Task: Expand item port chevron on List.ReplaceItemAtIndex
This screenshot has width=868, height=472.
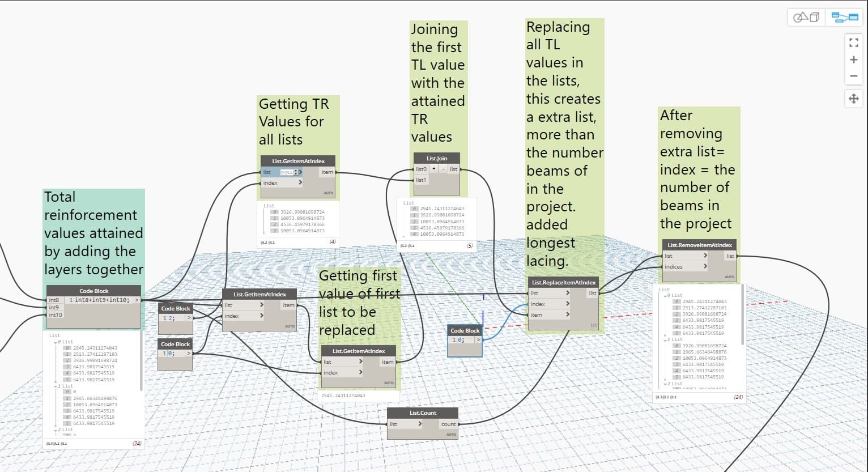Action: pos(567,314)
